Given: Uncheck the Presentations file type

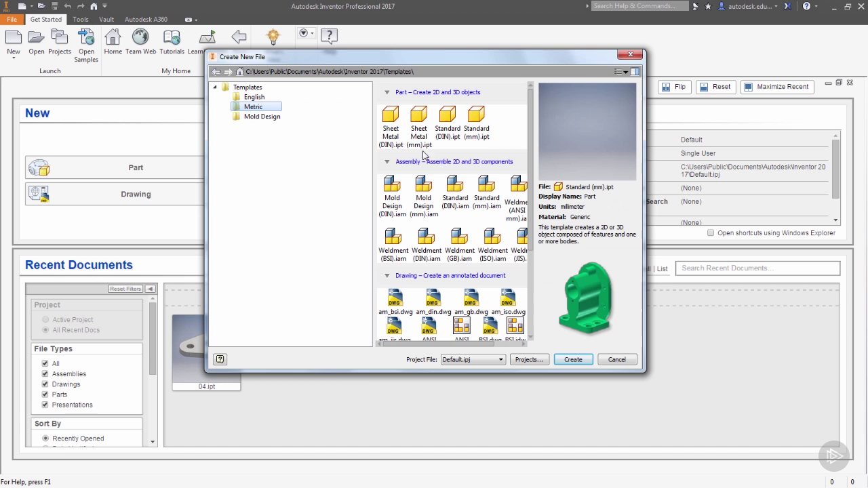Looking at the screenshot, I should click(x=45, y=405).
